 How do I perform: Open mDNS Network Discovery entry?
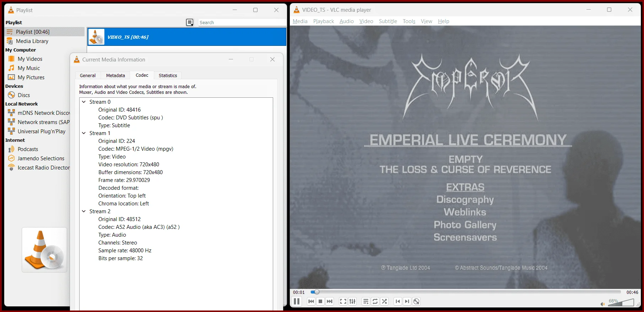[x=44, y=113]
